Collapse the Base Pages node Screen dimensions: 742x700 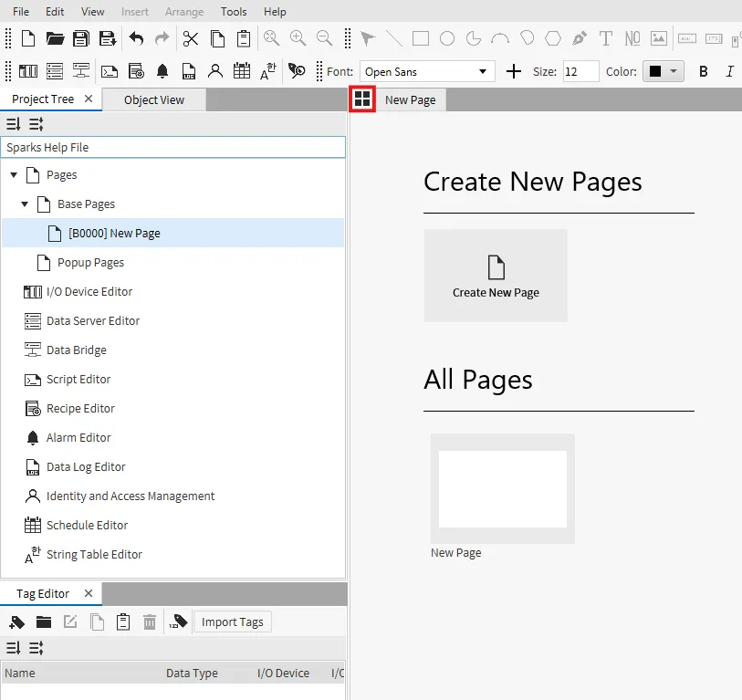(x=25, y=204)
